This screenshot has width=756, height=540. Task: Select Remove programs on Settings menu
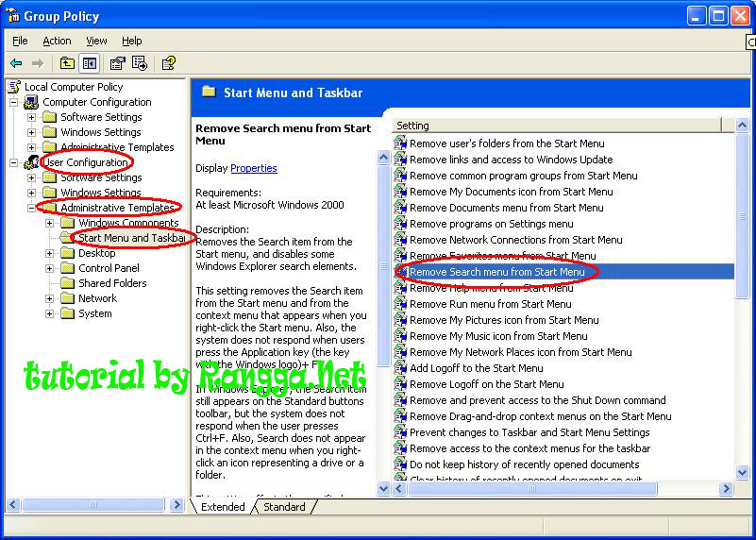492,224
